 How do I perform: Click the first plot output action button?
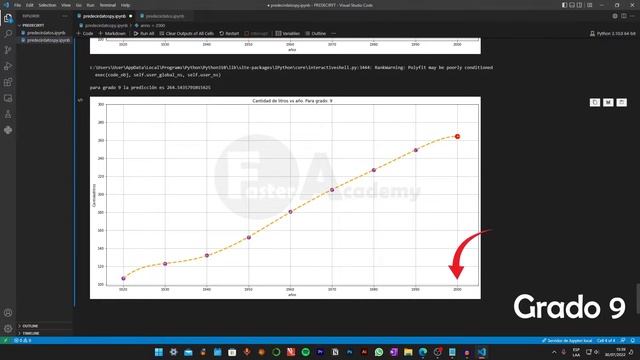click(595, 102)
